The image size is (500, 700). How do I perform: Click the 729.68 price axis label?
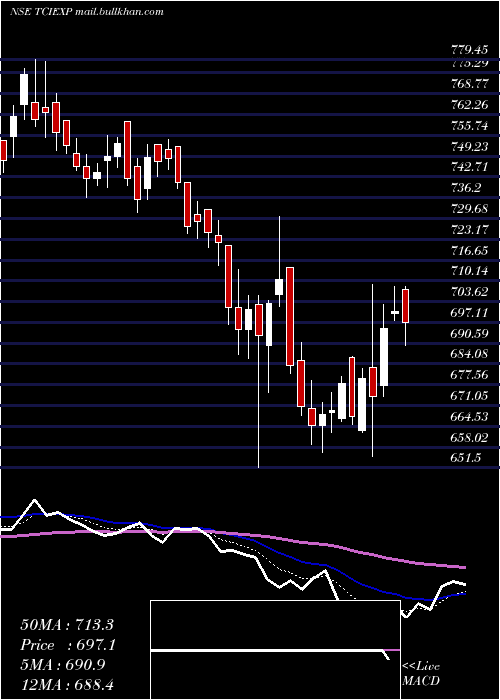coord(469,208)
